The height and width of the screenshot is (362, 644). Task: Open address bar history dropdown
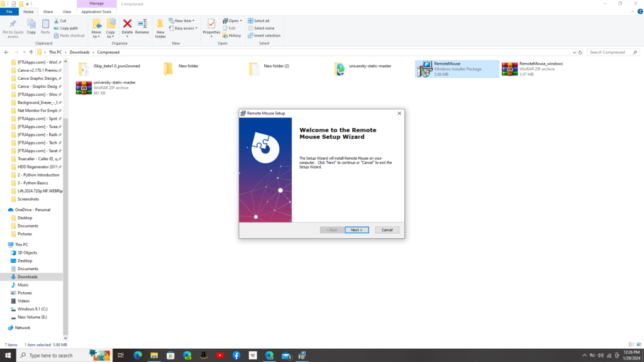tap(574, 52)
